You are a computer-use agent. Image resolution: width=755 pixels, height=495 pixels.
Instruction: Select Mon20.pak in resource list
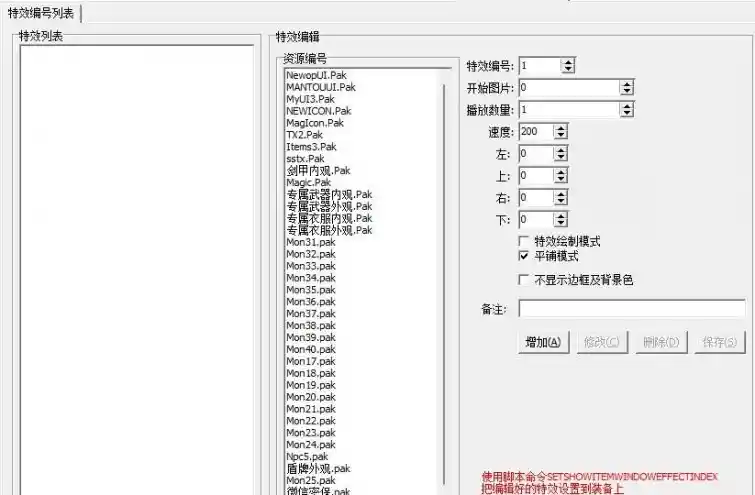point(311,397)
